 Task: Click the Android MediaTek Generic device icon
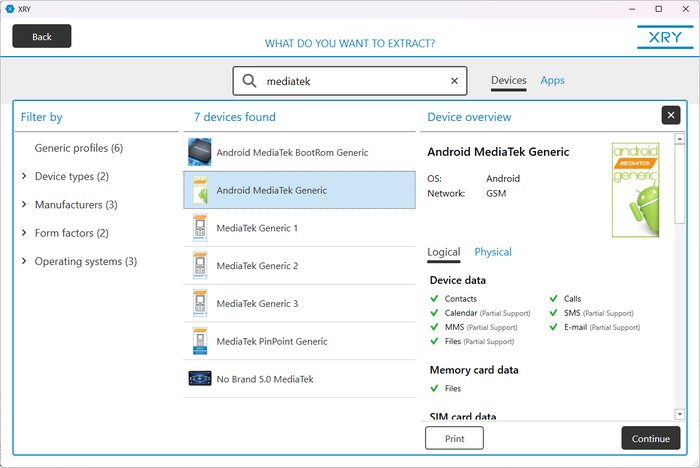click(x=200, y=190)
